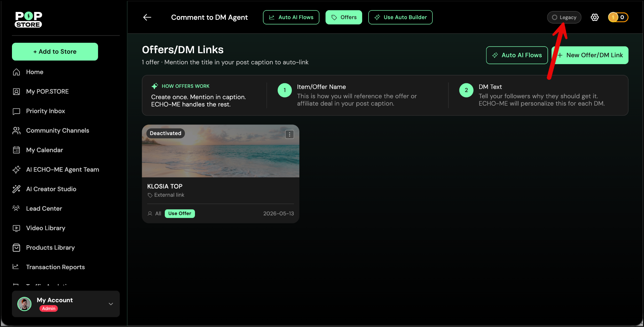This screenshot has width=644, height=327.
Task: Click the back arrow icon
Action: (x=147, y=17)
